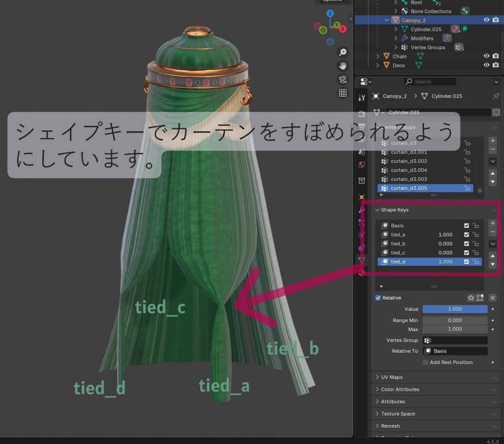Uncheck mute checkbox for tied_a

tap(467, 235)
